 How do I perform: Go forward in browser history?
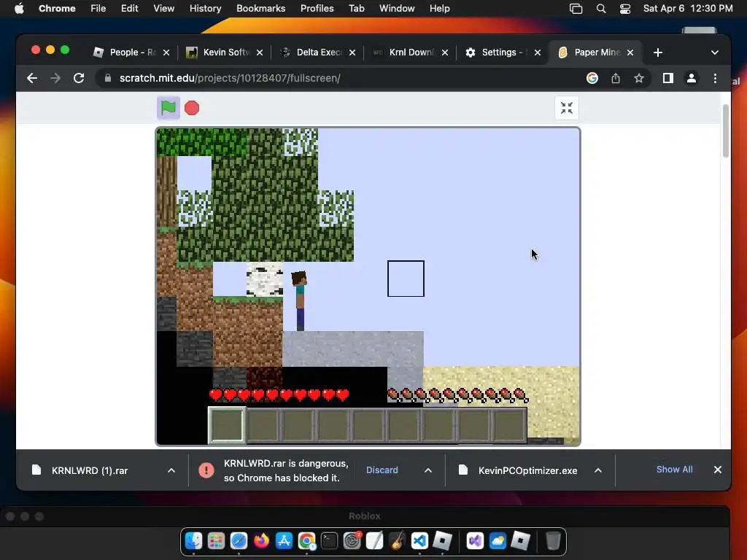[55, 78]
